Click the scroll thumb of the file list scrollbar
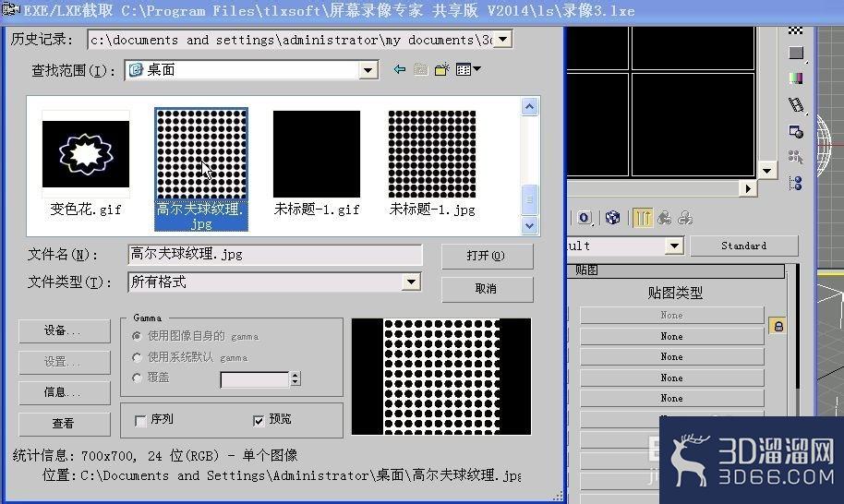Viewport: 844px width, 504px height. [x=530, y=199]
